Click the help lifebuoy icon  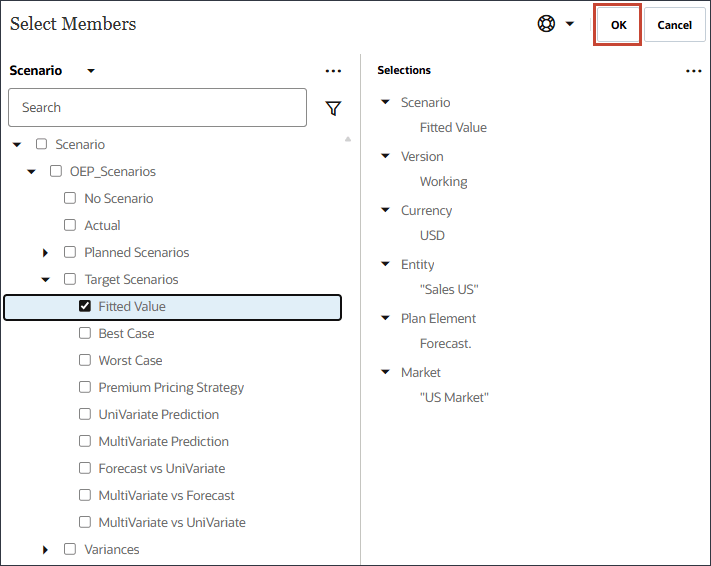(x=546, y=24)
